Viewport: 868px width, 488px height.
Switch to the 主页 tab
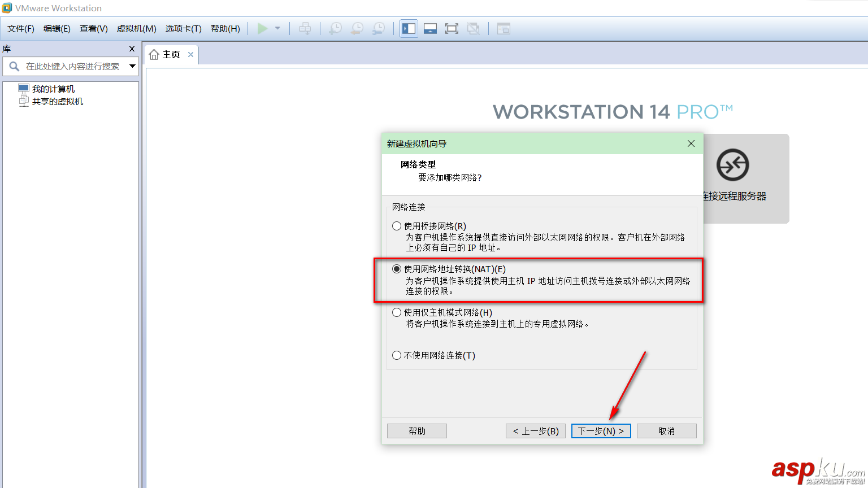coord(171,55)
